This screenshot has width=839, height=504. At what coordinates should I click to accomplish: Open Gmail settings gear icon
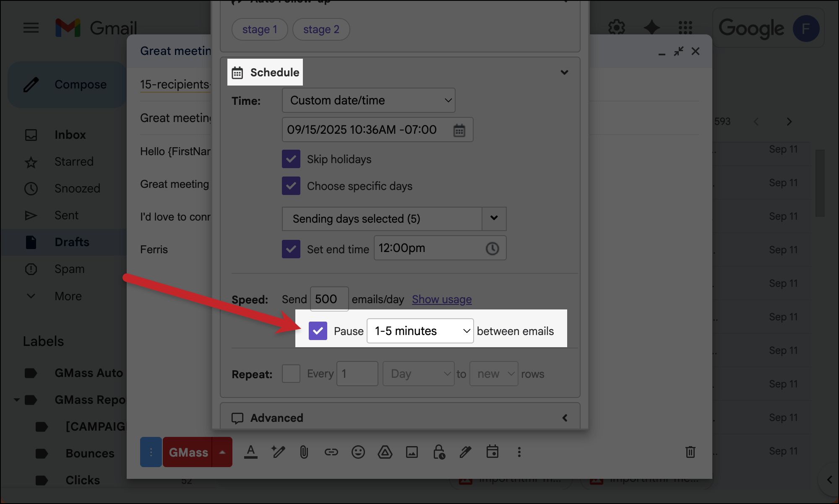click(616, 28)
